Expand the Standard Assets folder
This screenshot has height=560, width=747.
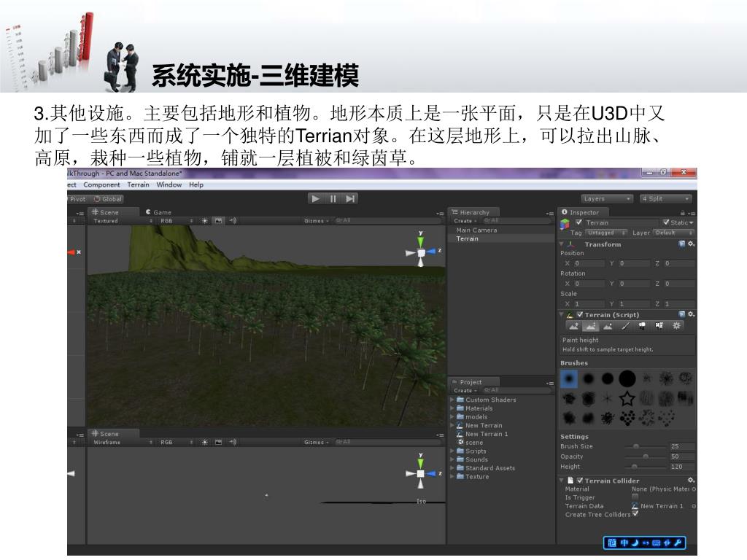[x=452, y=468]
